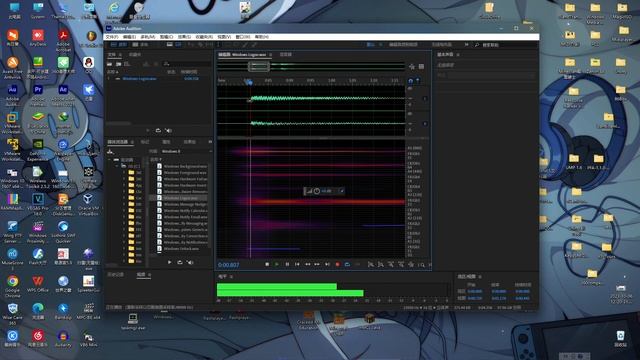Pause playback in the transport bar
Viewport: 640px width, 360px height.
coord(287,264)
